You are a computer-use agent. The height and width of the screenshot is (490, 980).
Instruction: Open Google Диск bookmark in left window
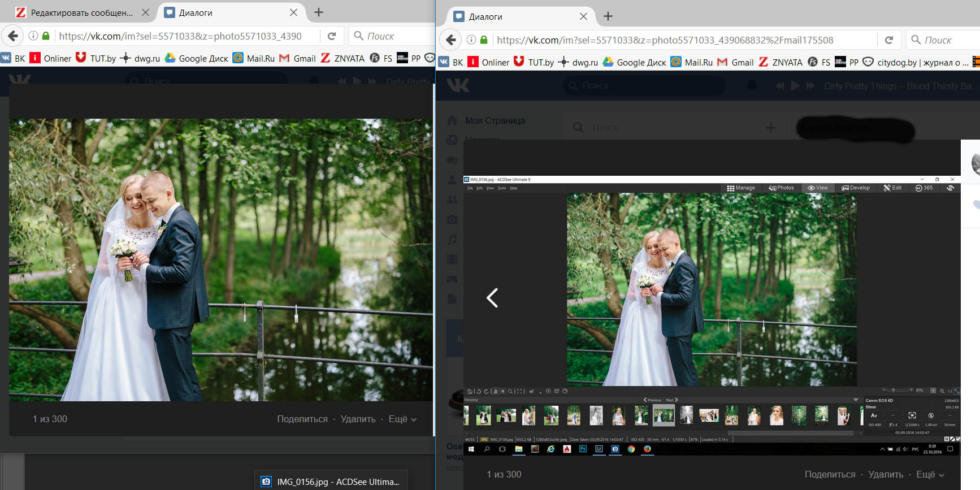196,58
